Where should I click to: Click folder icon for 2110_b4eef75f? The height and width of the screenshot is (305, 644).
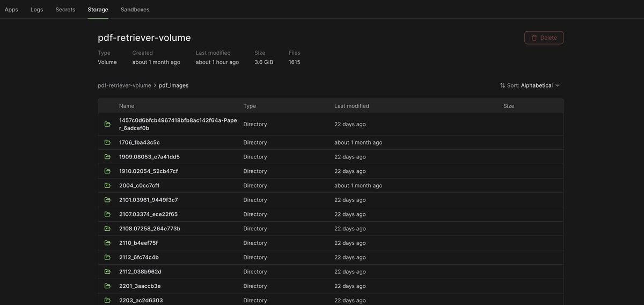coord(107,243)
